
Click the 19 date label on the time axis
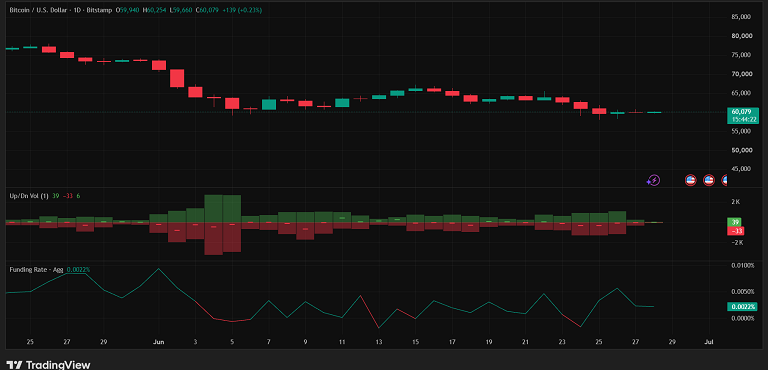[x=489, y=342]
